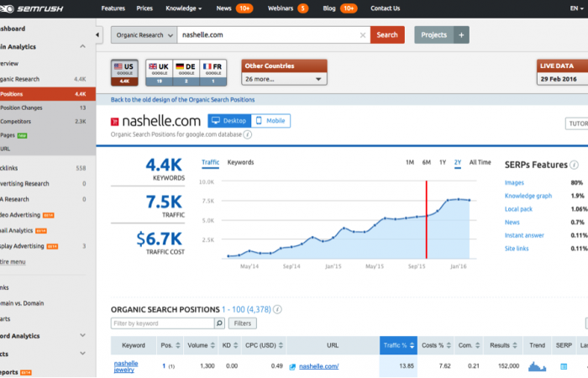Switch to Desktop view

tap(229, 121)
